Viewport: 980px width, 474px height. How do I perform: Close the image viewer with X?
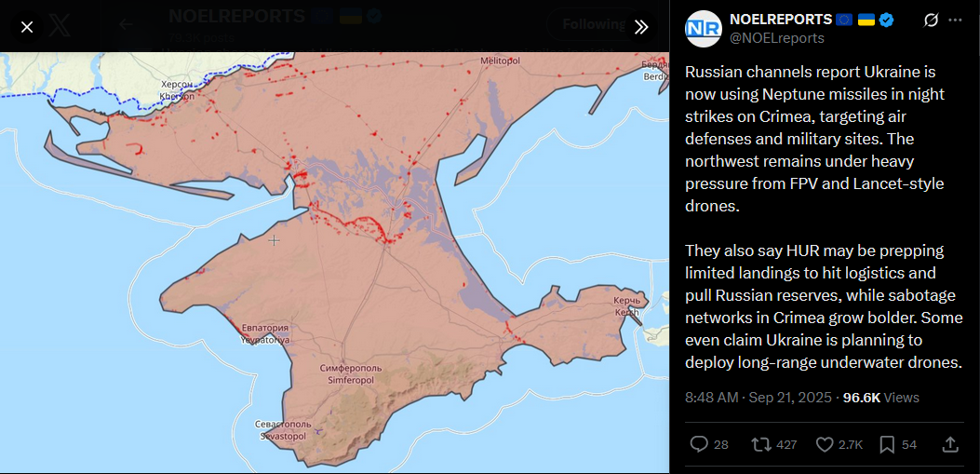click(x=27, y=27)
